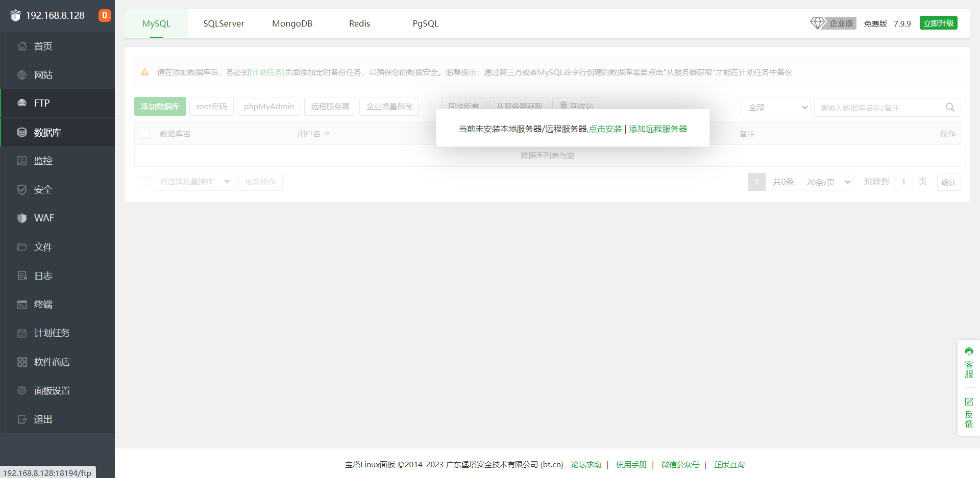Click the 添加数据库 button
The image size is (980, 478).
pos(160,106)
